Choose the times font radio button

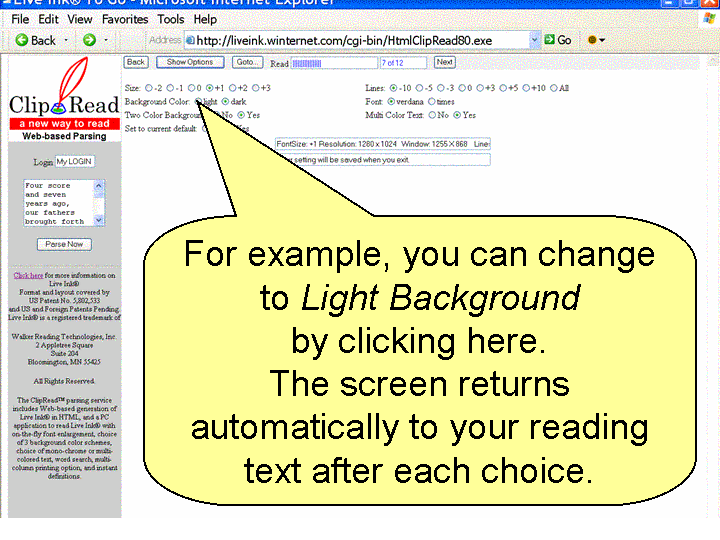tap(432, 101)
